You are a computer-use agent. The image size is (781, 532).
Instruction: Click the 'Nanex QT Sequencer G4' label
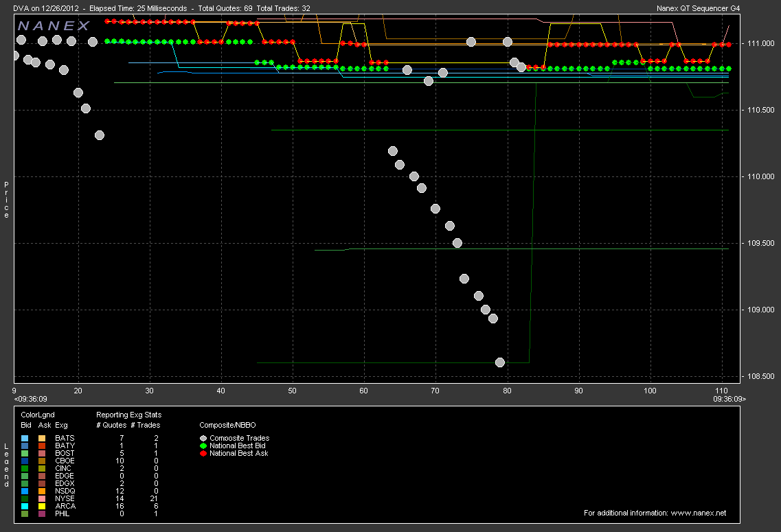point(699,8)
